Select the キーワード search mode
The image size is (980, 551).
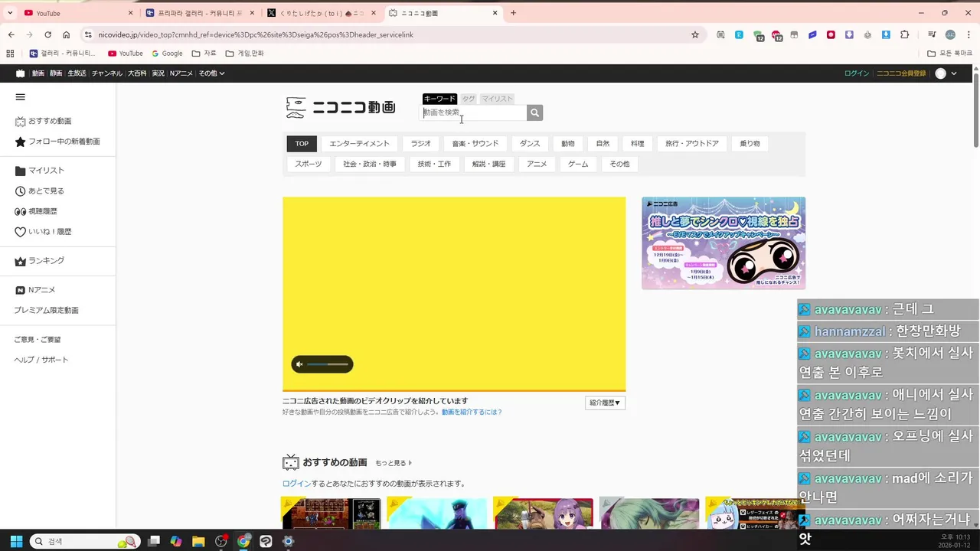pyautogui.click(x=439, y=99)
